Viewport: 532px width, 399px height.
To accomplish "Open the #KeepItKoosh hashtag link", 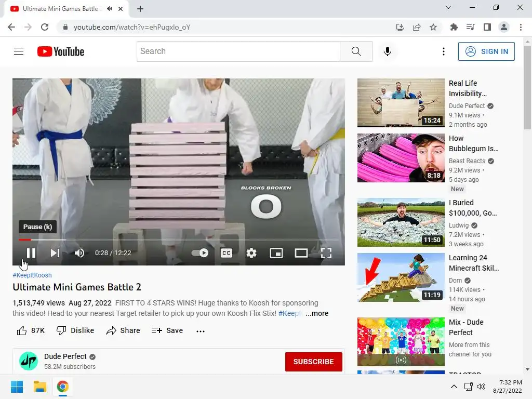I will (x=32, y=275).
